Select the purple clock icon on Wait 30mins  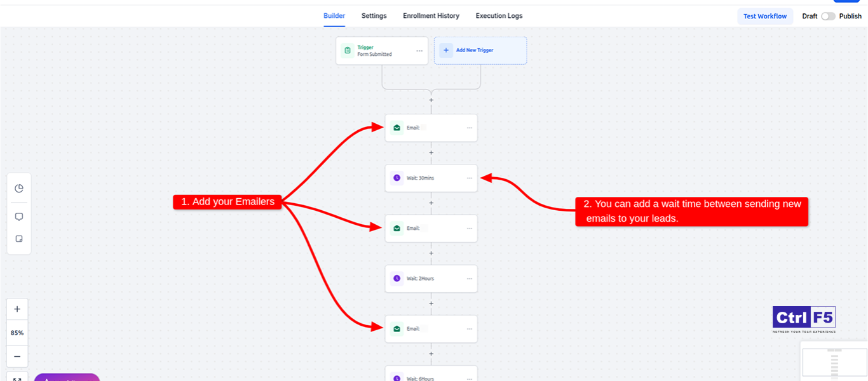[x=397, y=178]
